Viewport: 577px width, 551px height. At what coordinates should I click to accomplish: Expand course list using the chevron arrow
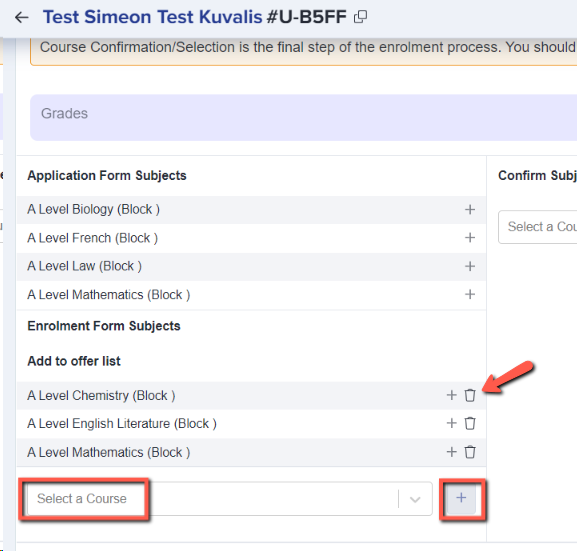pyautogui.click(x=415, y=499)
